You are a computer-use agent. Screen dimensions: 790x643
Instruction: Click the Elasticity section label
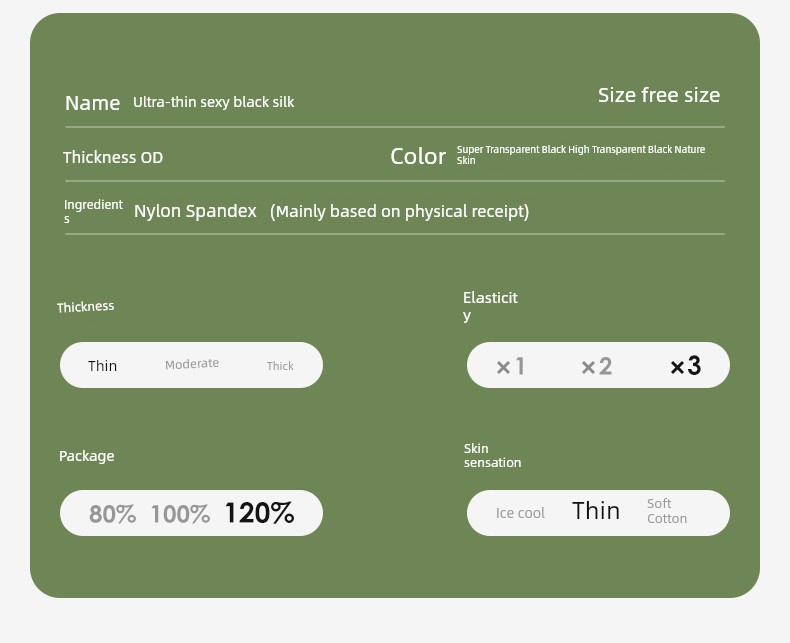[x=490, y=306]
